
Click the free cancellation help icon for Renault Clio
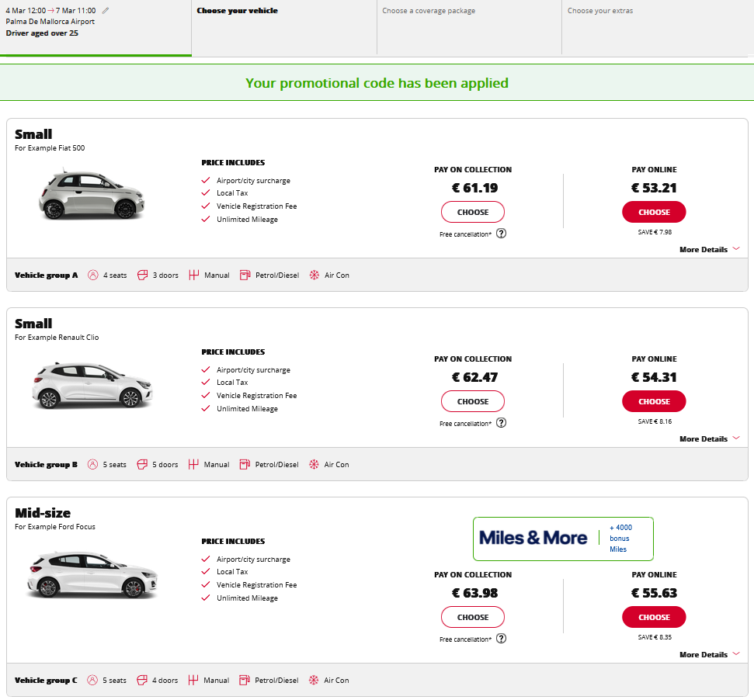point(501,423)
